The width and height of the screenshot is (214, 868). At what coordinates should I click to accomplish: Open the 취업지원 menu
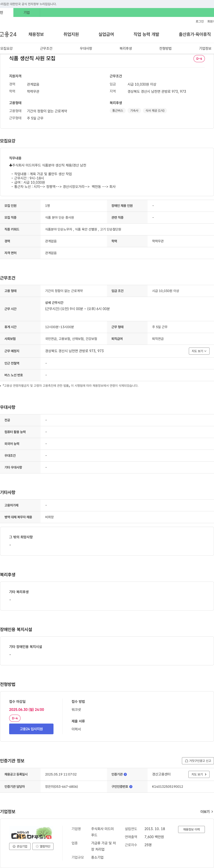71,34
